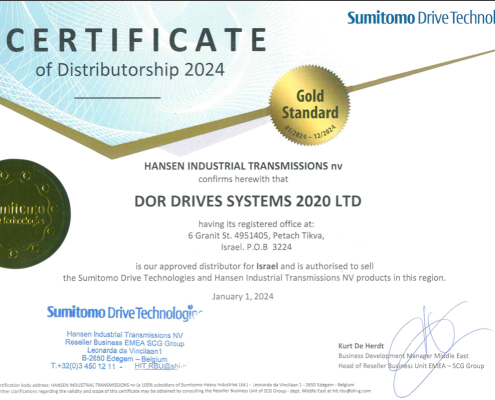
Task: Click the bold word Israel
Action: click(267, 266)
